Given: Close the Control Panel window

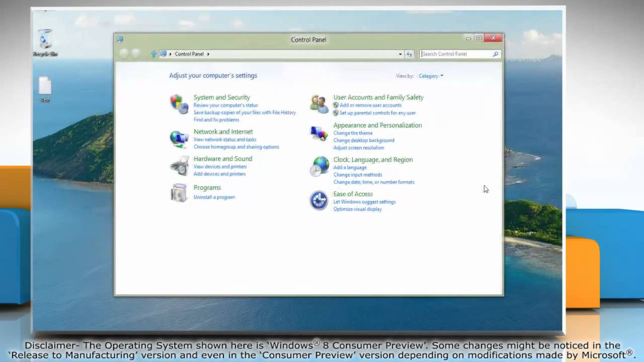Looking at the screenshot, I should click(x=494, y=38).
